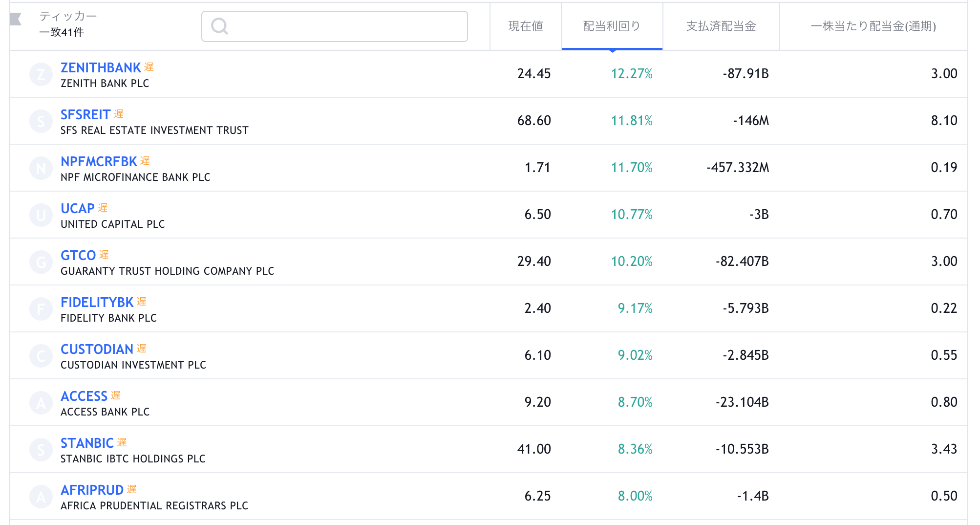Click the 10.77% dividend yield value

[x=632, y=215]
